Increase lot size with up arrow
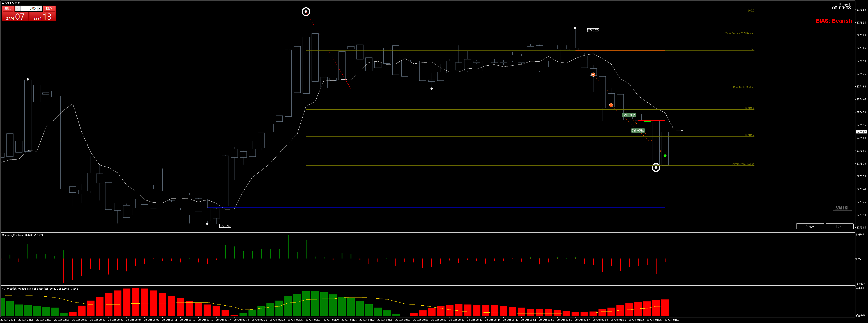 click(x=40, y=8)
